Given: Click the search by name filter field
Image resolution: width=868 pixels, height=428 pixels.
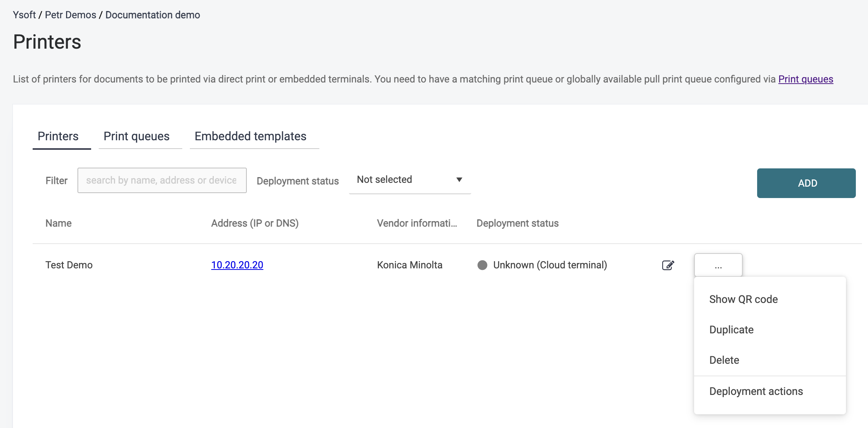Looking at the screenshot, I should click(162, 180).
